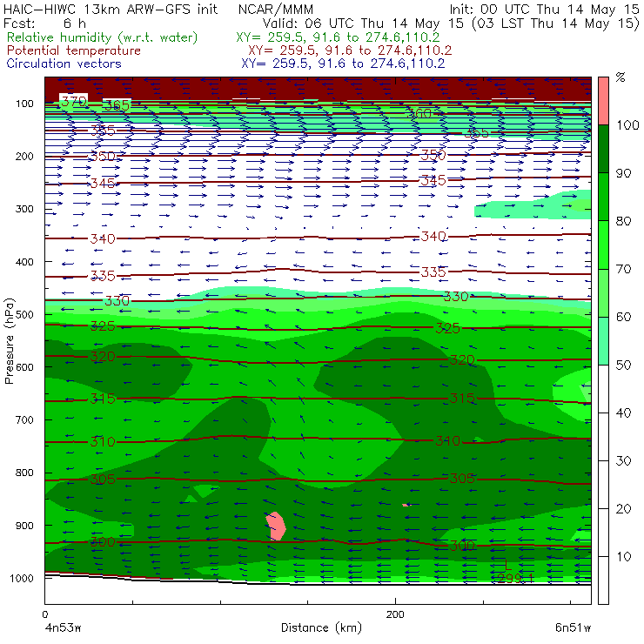The width and height of the screenshot is (644, 644).
Task: Click the "365" potential temperature contour label
Action: [117, 105]
